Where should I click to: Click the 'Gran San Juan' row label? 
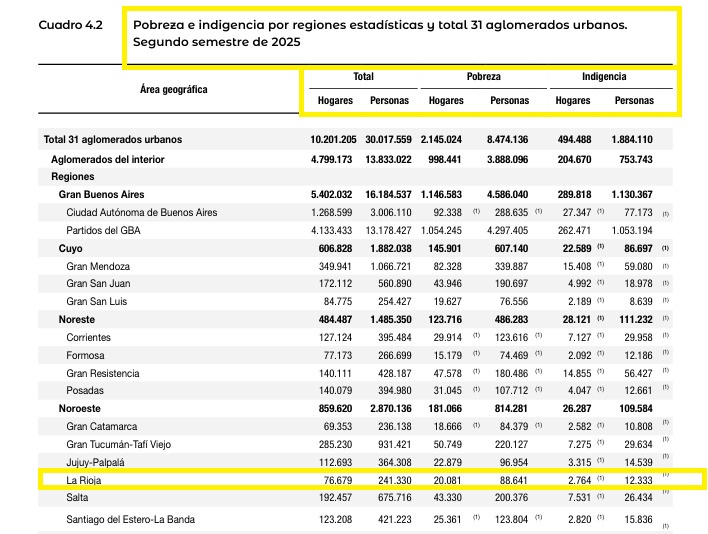pyautogui.click(x=98, y=283)
